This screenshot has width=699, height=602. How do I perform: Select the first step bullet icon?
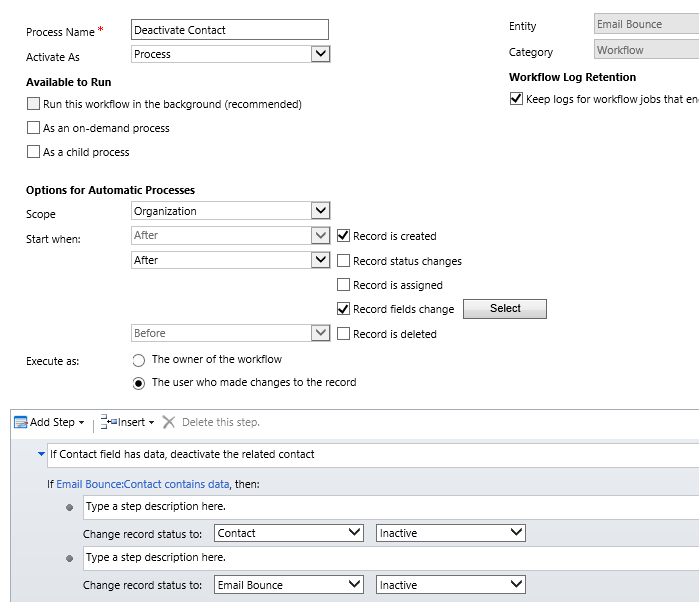coord(69,508)
